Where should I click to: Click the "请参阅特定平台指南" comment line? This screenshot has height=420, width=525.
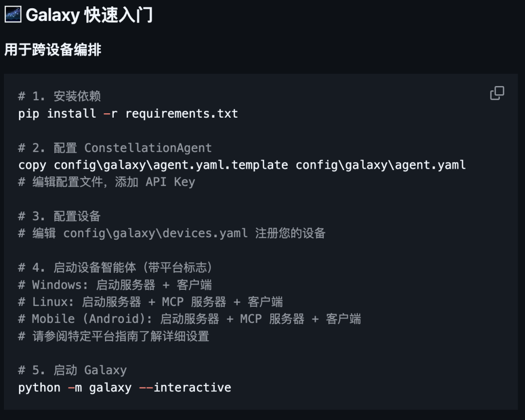(x=114, y=336)
